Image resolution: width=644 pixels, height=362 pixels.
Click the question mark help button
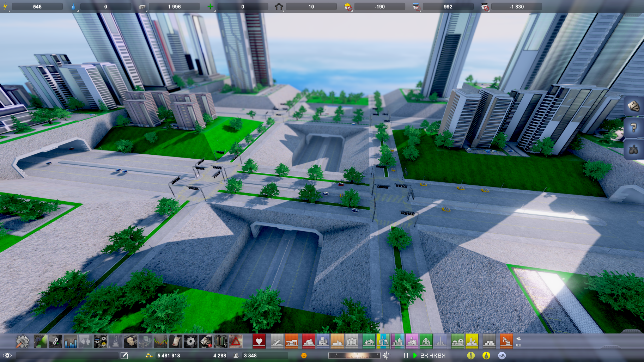pyautogui.click(x=633, y=128)
